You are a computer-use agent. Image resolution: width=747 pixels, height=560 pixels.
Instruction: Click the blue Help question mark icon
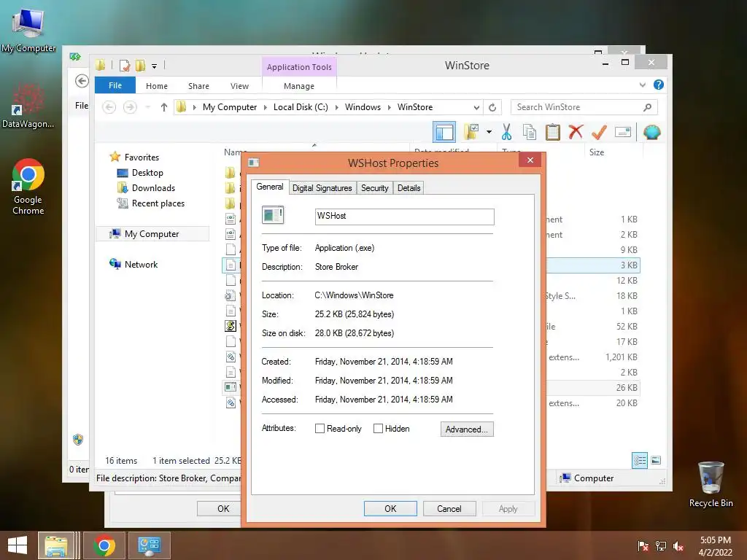point(659,85)
